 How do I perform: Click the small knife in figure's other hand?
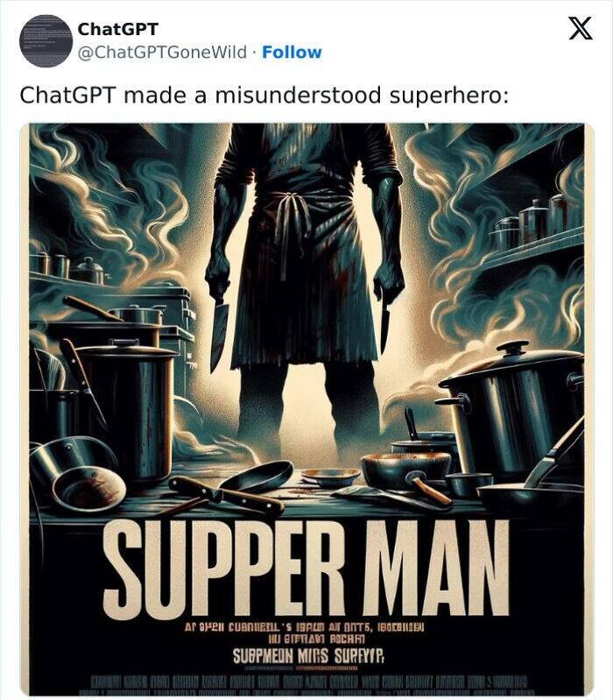[x=384, y=325]
